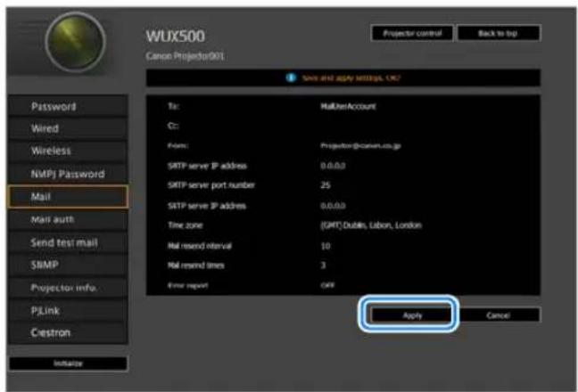Click the Canon Projector001 name text
Viewport: 578px width, 392px height.
(x=185, y=56)
